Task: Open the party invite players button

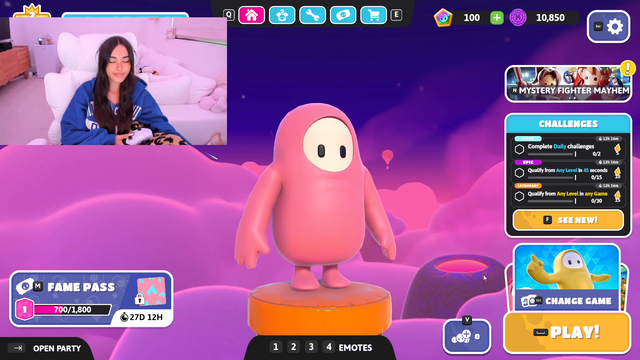Action: [467, 336]
